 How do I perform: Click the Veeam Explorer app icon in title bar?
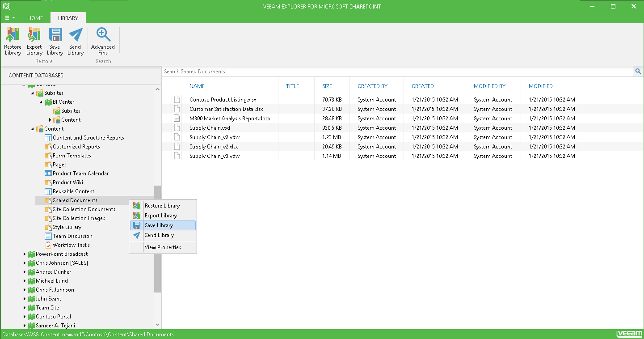click(6, 6)
